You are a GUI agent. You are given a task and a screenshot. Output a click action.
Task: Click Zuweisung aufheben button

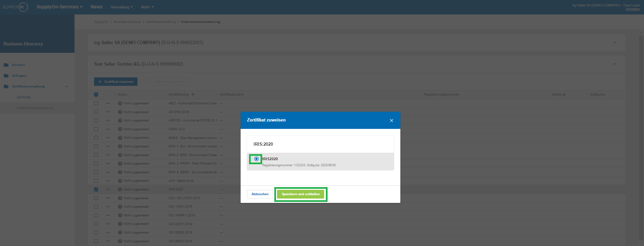(167, 82)
